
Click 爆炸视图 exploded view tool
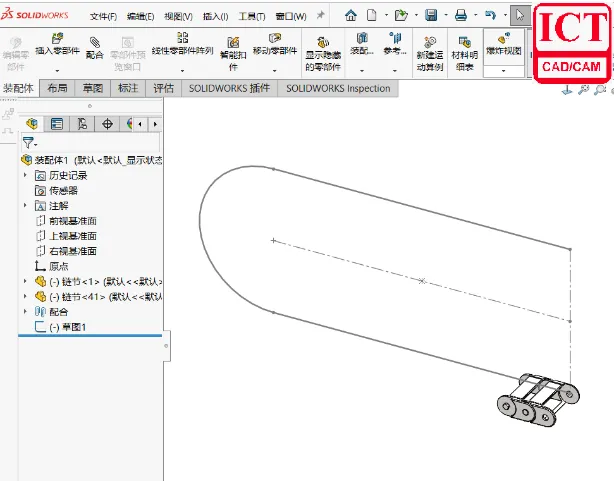(504, 44)
